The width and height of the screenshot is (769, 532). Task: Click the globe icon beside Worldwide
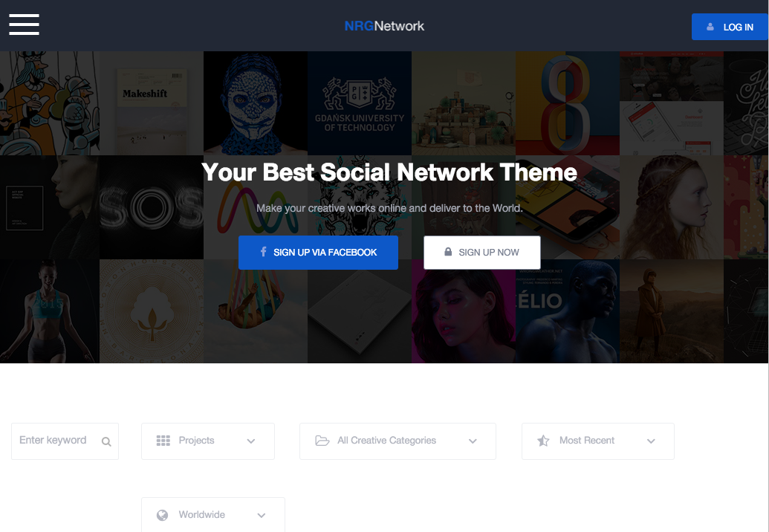163,515
